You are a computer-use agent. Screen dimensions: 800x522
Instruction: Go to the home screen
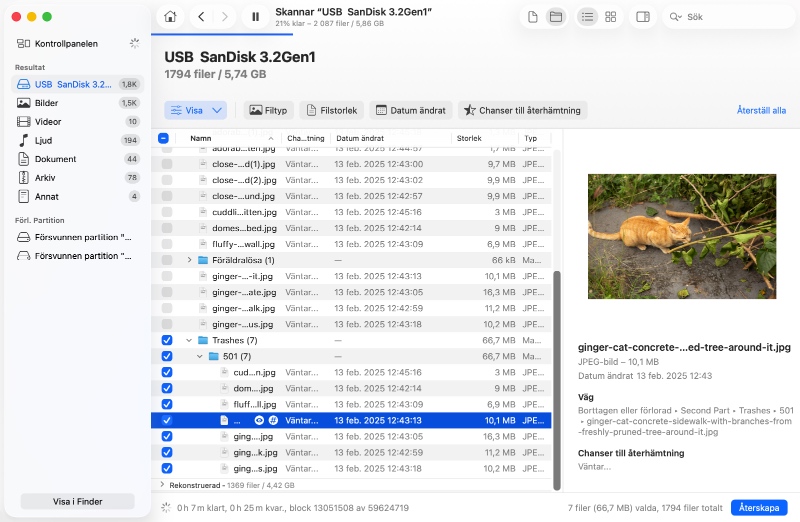coord(171,17)
